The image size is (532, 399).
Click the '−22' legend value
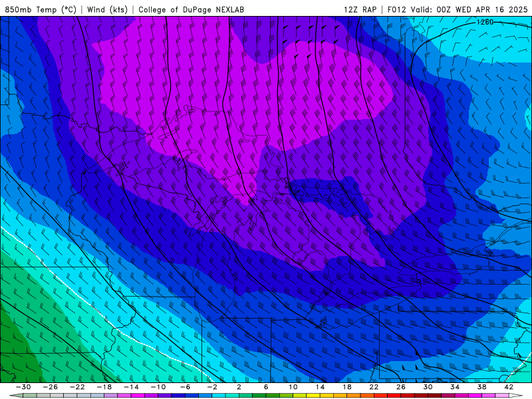tap(77, 387)
